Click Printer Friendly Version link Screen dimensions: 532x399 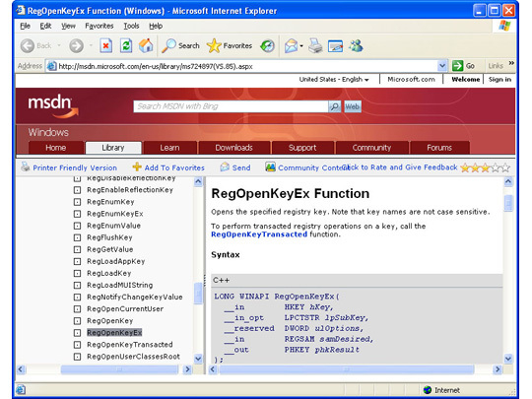pos(75,167)
